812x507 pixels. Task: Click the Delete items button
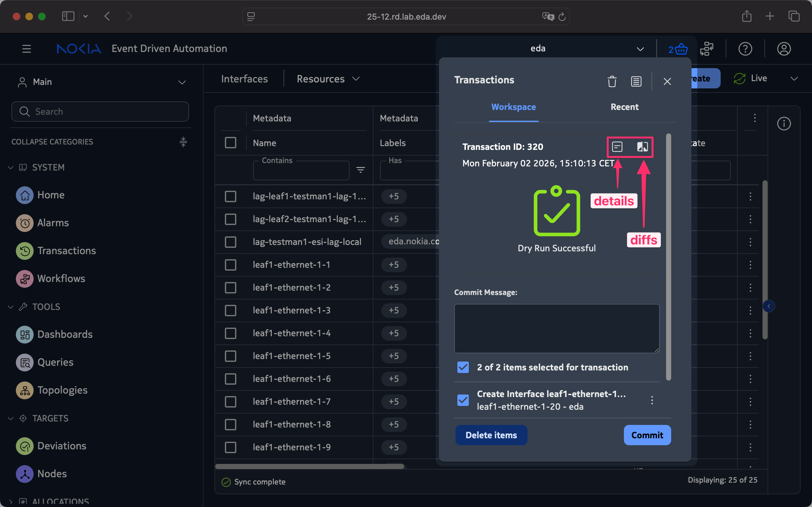point(491,435)
